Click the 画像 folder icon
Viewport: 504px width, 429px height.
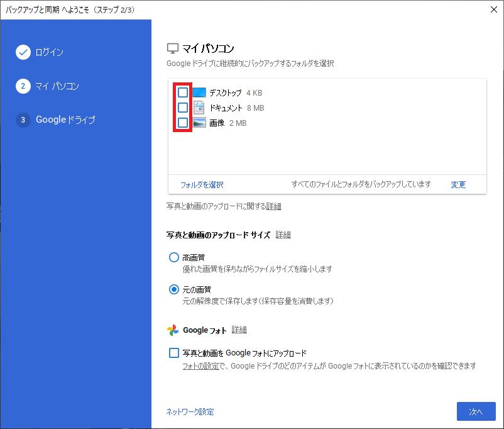(x=199, y=123)
